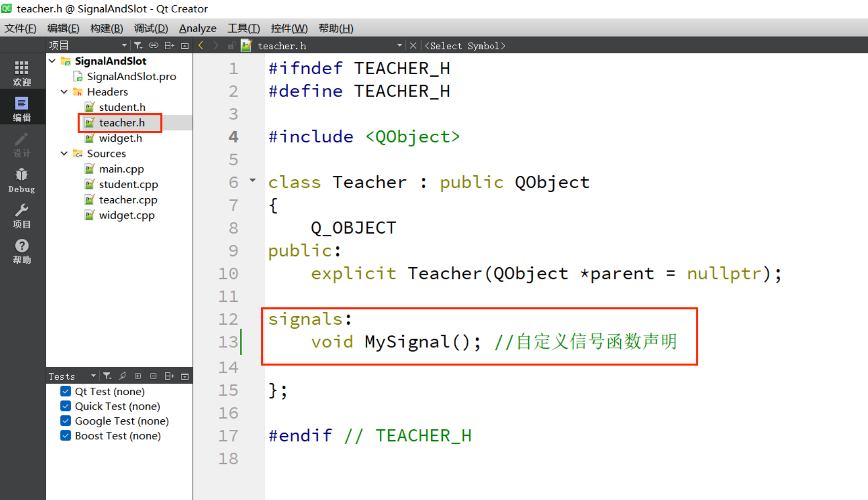Click the QObject include on line 4

(x=412, y=137)
